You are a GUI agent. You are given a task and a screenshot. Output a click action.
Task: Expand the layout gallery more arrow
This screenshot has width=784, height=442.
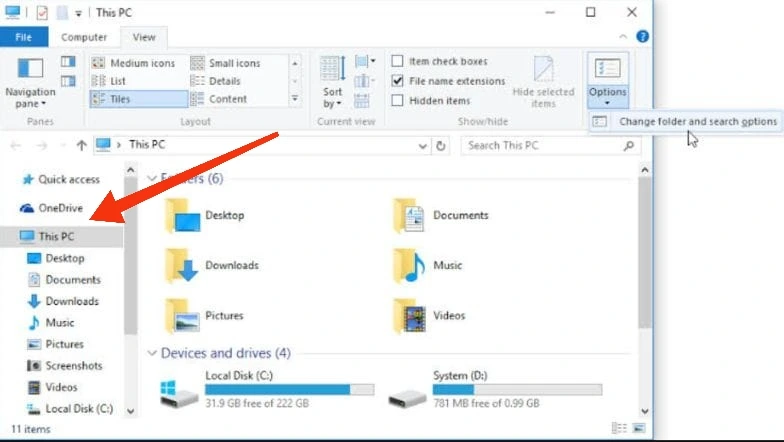coord(295,99)
